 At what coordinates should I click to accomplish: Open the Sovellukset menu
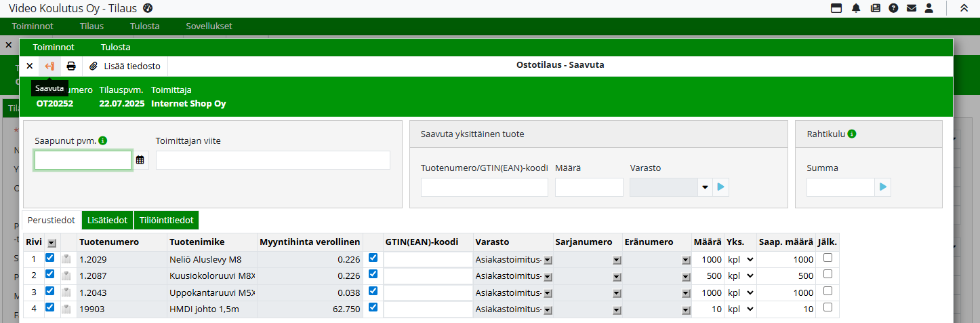[x=209, y=26]
